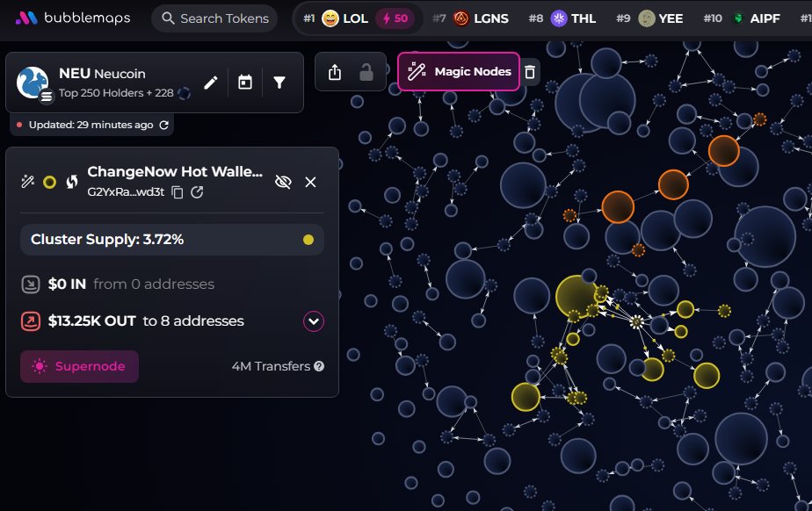The width and height of the screenshot is (812, 511).
Task: Click the Top 250 Holders + 228 text
Action: (116, 92)
